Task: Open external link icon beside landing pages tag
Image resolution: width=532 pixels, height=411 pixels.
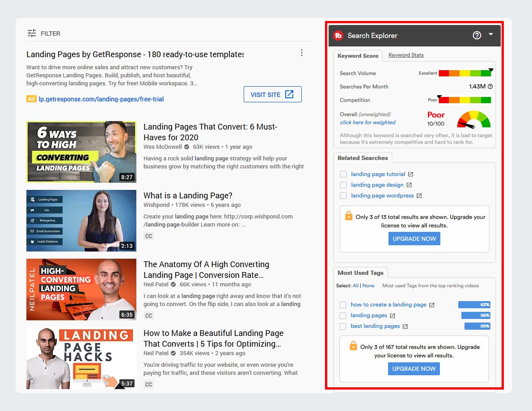Action: pyautogui.click(x=393, y=316)
